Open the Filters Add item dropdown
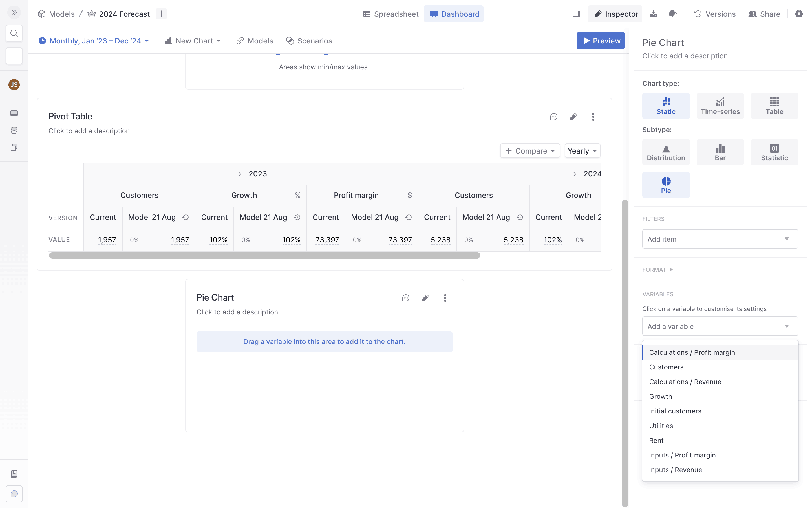The width and height of the screenshot is (812, 508). 720,239
